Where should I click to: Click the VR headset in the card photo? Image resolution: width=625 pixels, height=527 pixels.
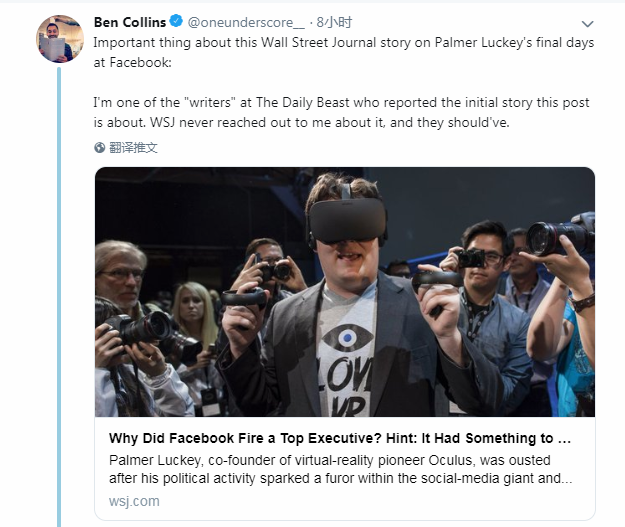point(347,218)
